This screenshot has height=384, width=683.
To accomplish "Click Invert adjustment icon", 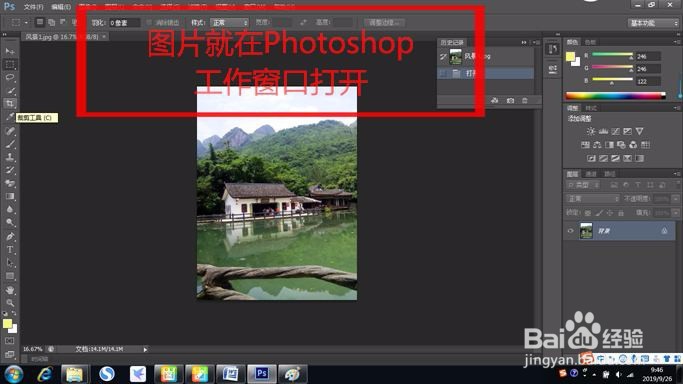I will point(591,158).
